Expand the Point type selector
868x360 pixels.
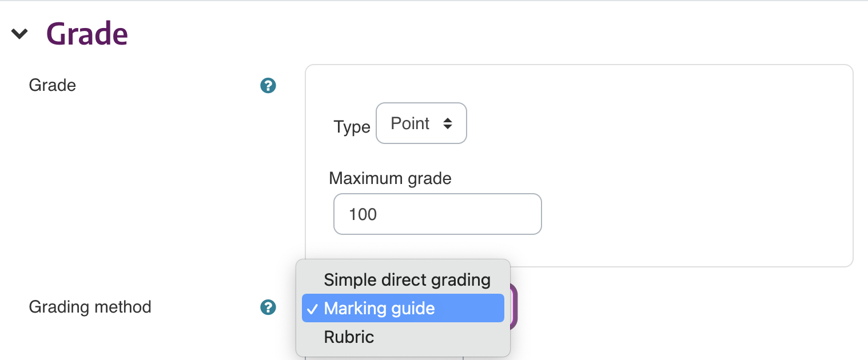[421, 123]
